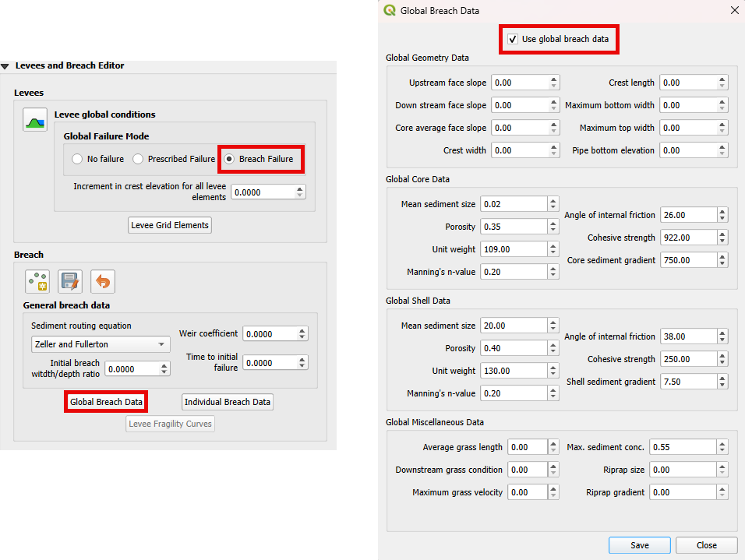Click the add breach point icon
This screenshot has width=745, height=560.
[x=37, y=281]
